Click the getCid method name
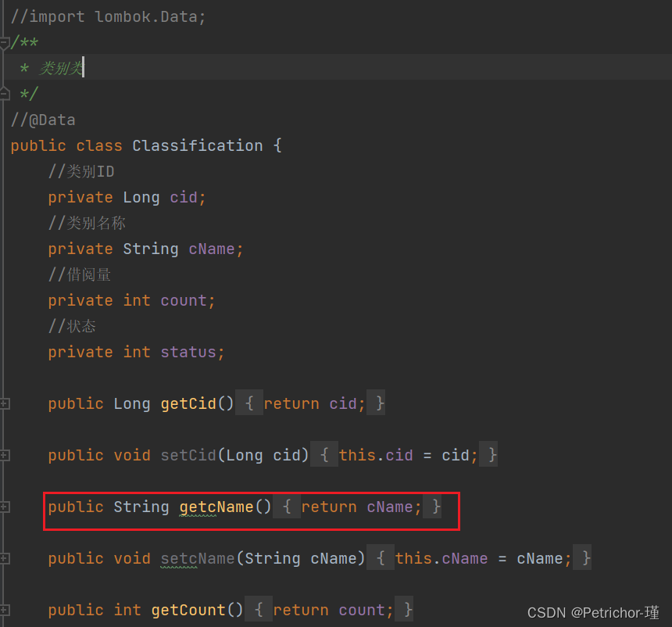672x627 pixels. pyautogui.click(x=188, y=403)
